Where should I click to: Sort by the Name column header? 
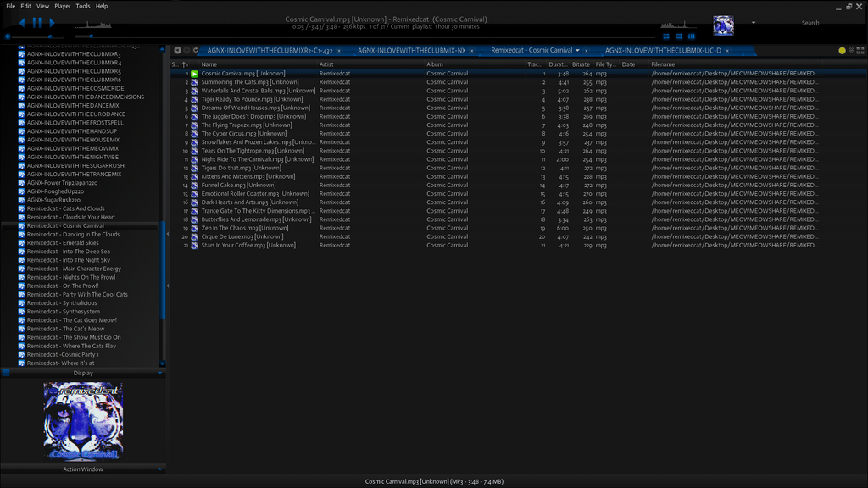point(258,64)
